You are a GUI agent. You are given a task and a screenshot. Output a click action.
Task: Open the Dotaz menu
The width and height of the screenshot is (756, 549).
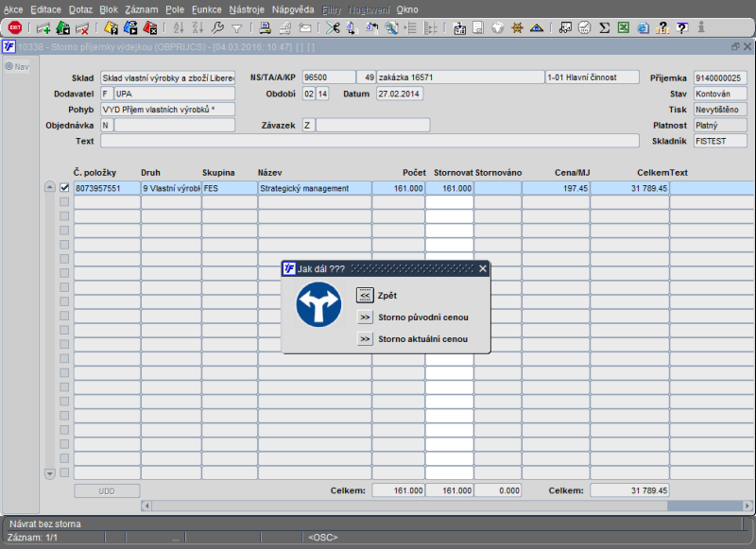coord(80,9)
